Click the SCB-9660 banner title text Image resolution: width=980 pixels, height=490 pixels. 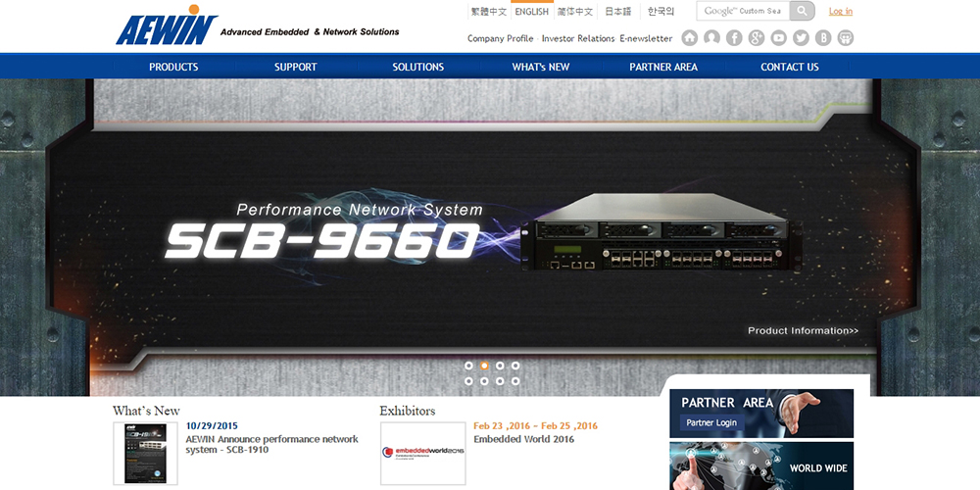coord(323,241)
